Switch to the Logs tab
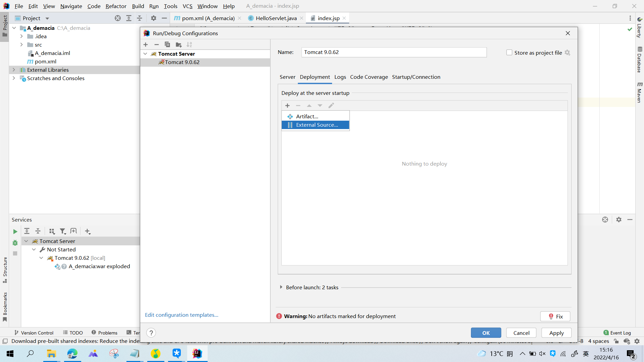 coord(340,77)
